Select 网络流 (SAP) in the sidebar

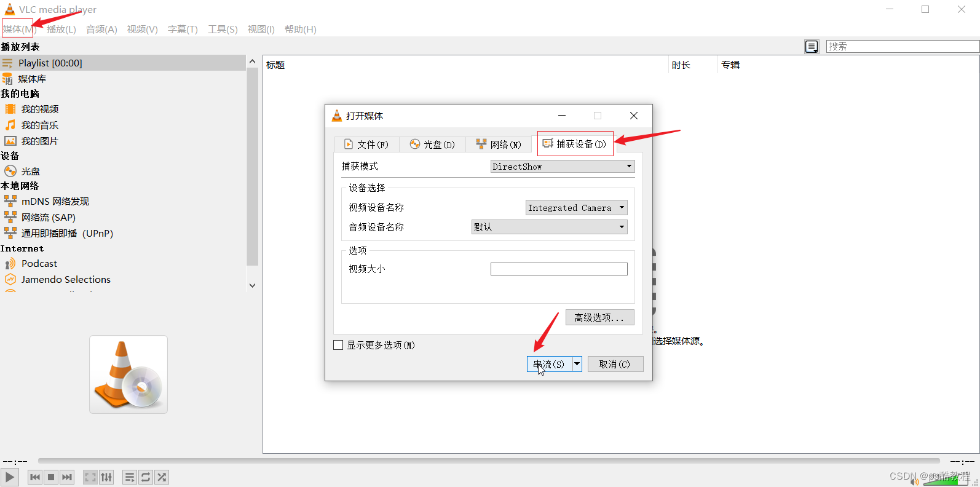49,217
